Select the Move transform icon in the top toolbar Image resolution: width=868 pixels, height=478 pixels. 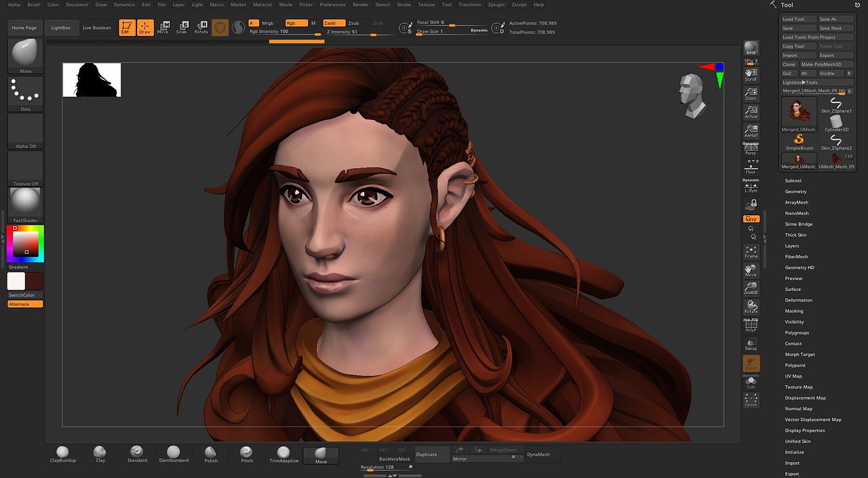[163, 27]
